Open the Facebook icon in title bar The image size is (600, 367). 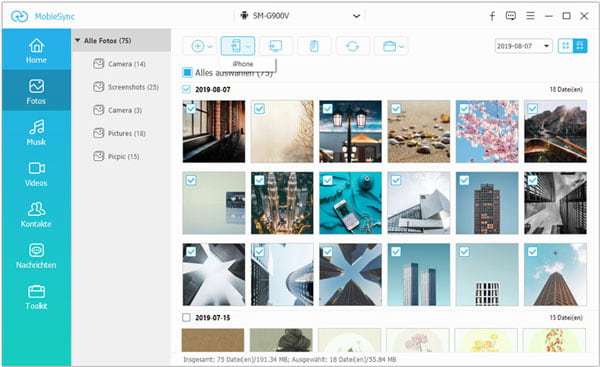(492, 16)
